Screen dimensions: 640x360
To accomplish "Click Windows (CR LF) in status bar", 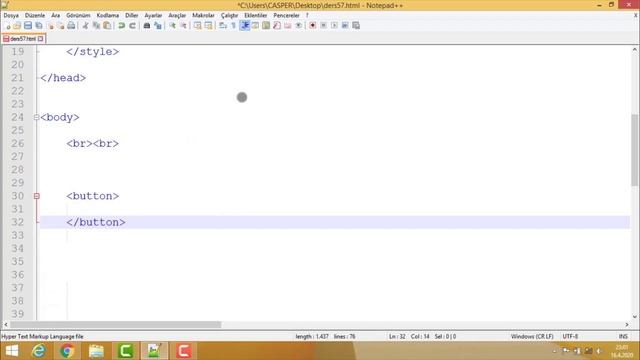I will [x=532, y=337].
